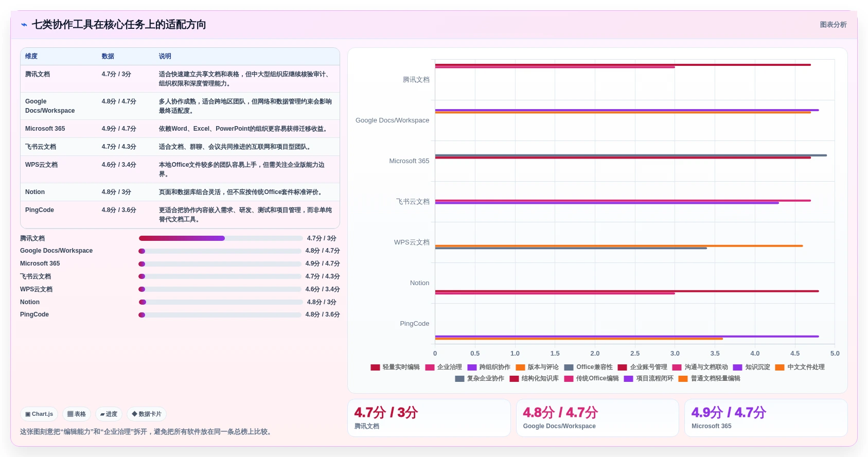Click the 表格 chip

[77, 414]
